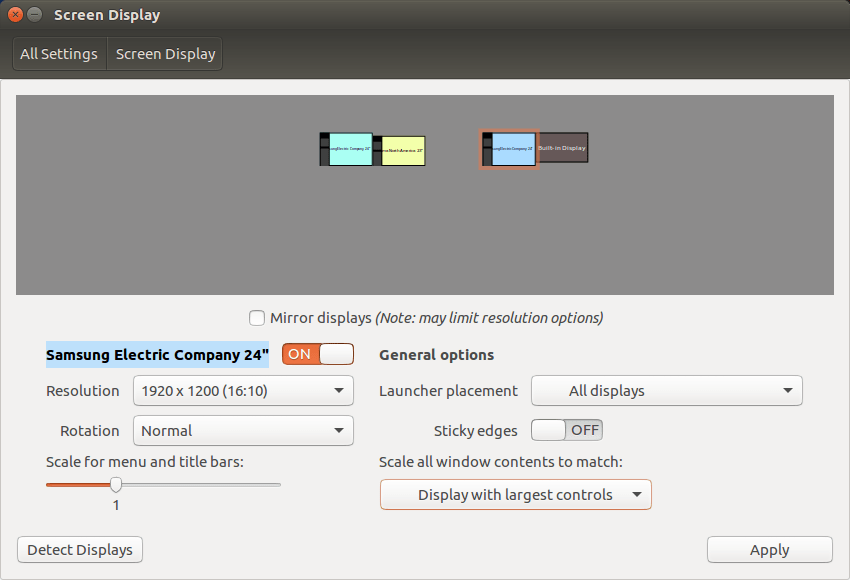The image size is (850, 580).
Task: Select the Screen Display tab
Action: tap(164, 53)
